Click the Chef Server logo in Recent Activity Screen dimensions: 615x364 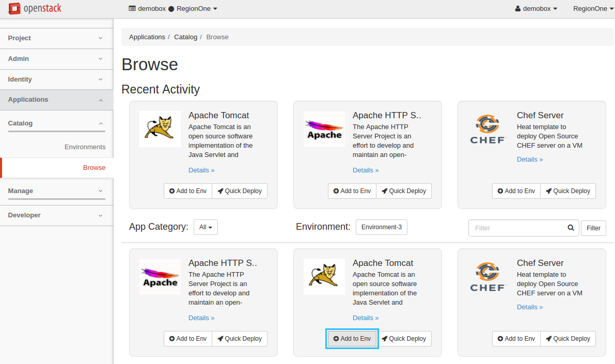coord(488,129)
